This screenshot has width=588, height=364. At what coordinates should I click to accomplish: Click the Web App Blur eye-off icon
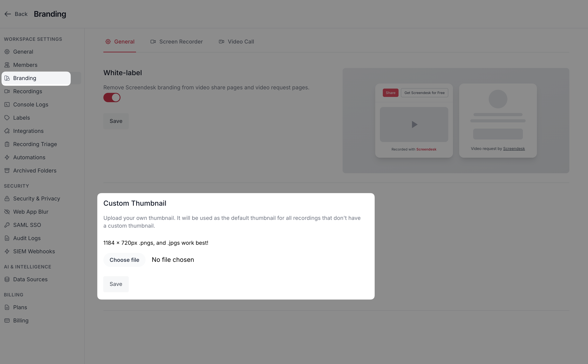click(x=7, y=212)
